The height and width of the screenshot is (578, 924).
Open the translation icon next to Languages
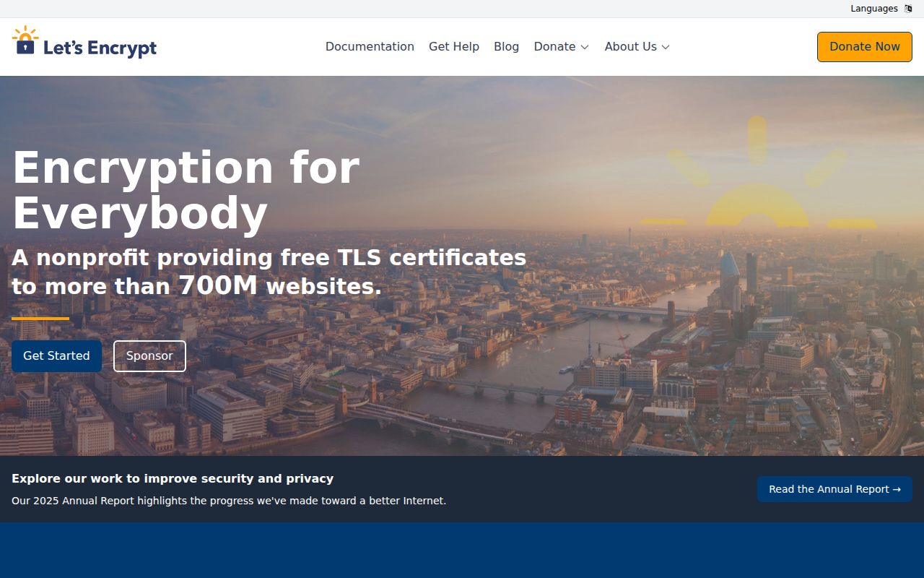[x=907, y=8]
